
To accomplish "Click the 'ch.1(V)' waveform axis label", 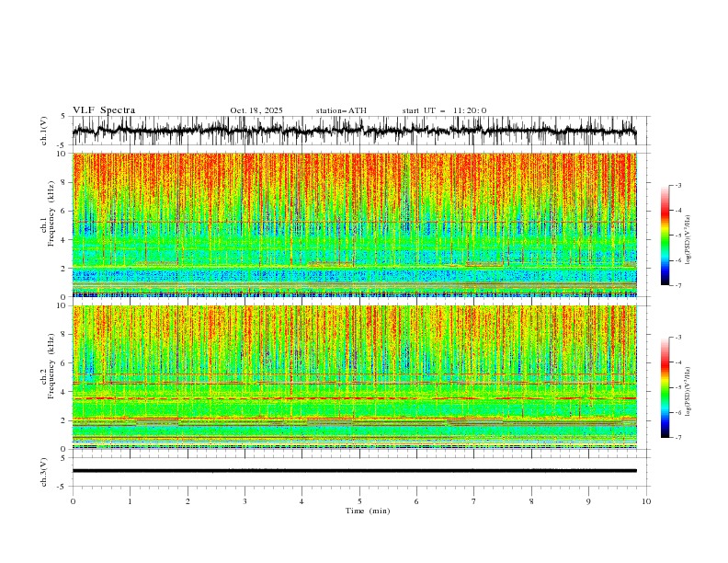I will click(44, 131).
